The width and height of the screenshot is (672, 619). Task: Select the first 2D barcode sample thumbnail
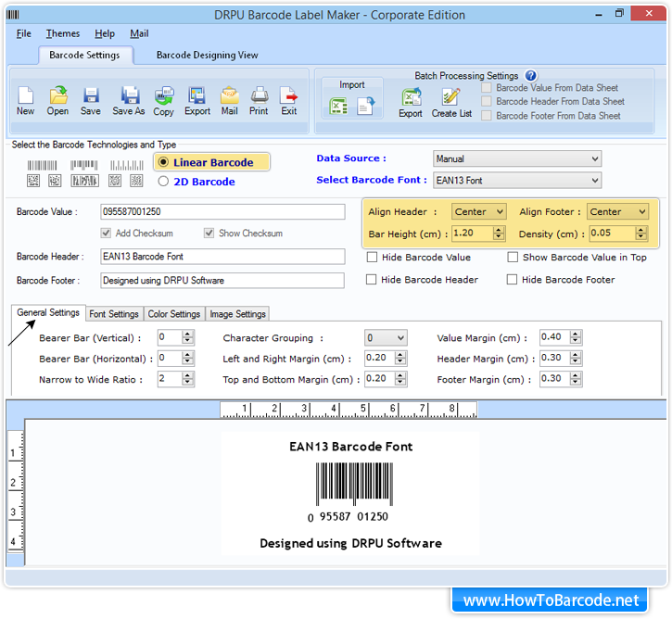(x=33, y=181)
